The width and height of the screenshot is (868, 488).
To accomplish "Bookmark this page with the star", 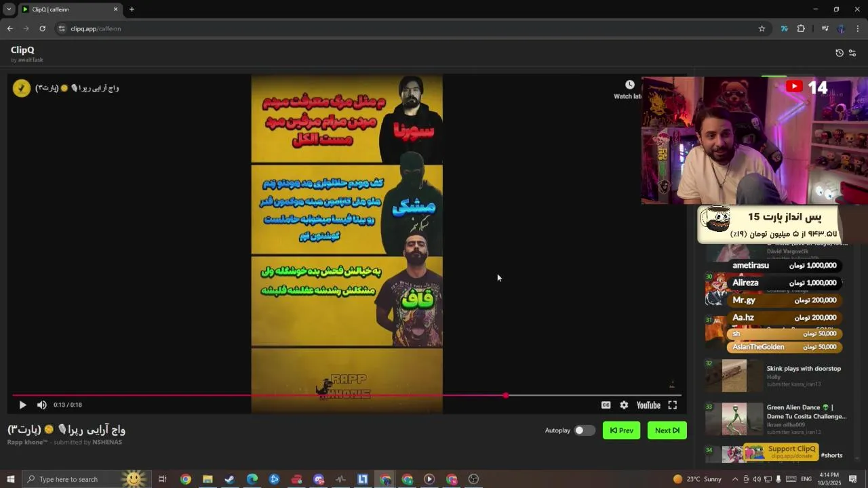I will pos(762,28).
